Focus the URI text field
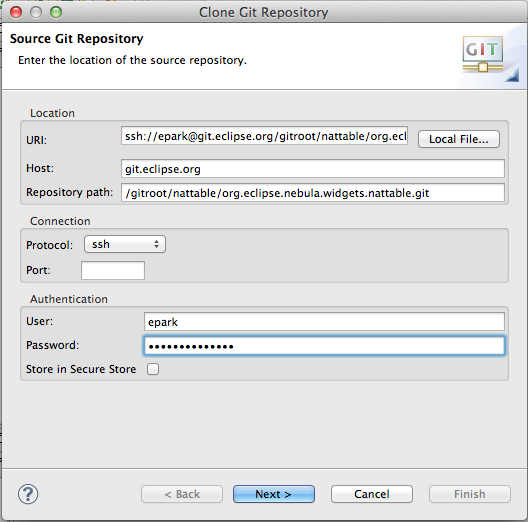The width and height of the screenshot is (528, 522). (x=264, y=136)
